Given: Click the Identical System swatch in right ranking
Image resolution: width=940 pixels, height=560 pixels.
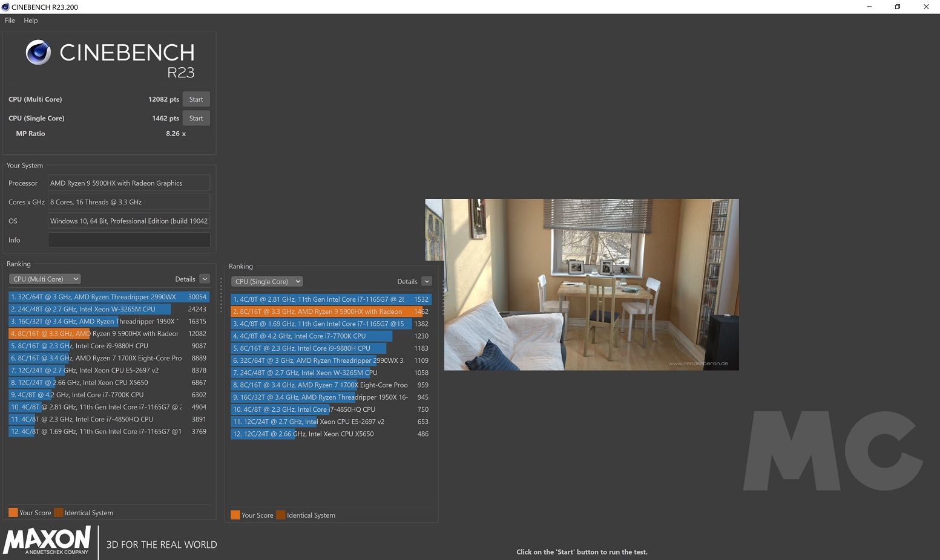Looking at the screenshot, I should [281, 515].
